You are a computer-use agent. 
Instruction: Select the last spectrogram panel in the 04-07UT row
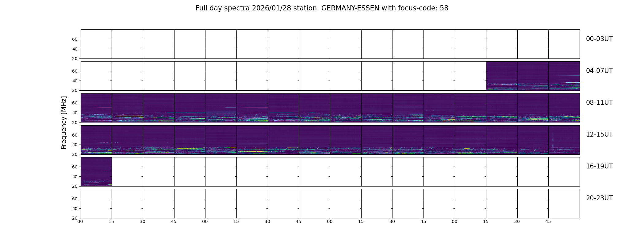pos(564,76)
